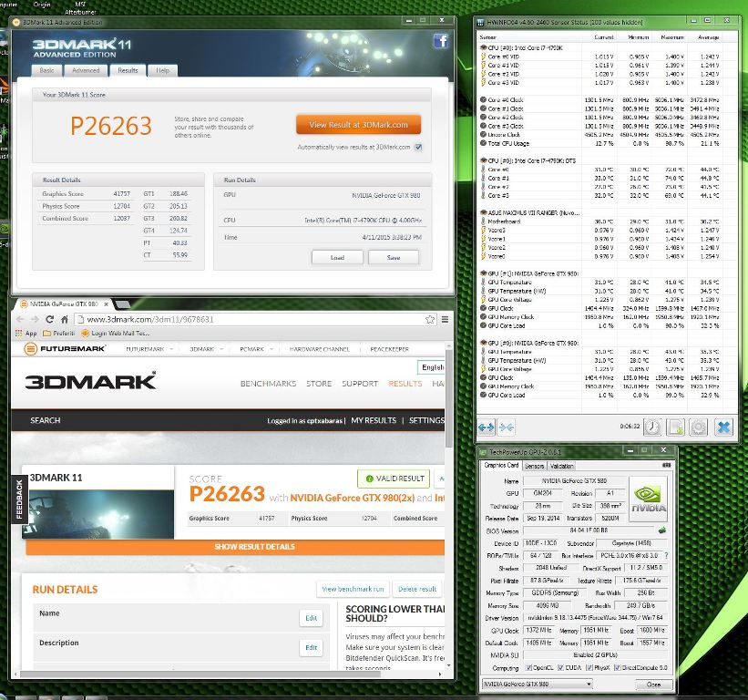Screen dimensions: 748x700
Task: Click Edit next to Name field
Action: tap(311, 618)
